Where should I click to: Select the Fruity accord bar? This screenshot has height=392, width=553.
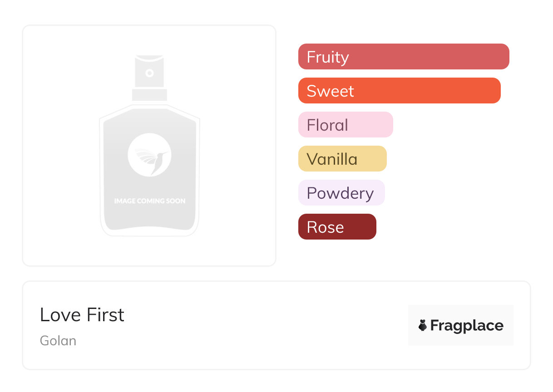(x=403, y=57)
